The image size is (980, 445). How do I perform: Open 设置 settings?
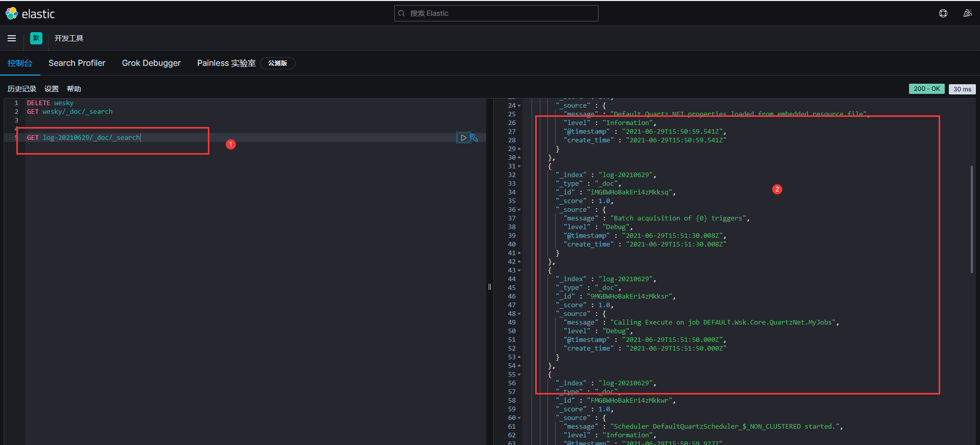pos(52,89)
